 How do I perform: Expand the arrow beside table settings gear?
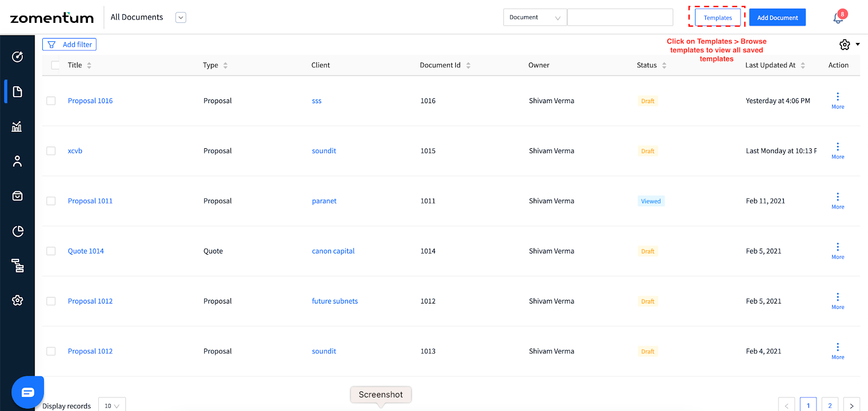pos(858,45)
